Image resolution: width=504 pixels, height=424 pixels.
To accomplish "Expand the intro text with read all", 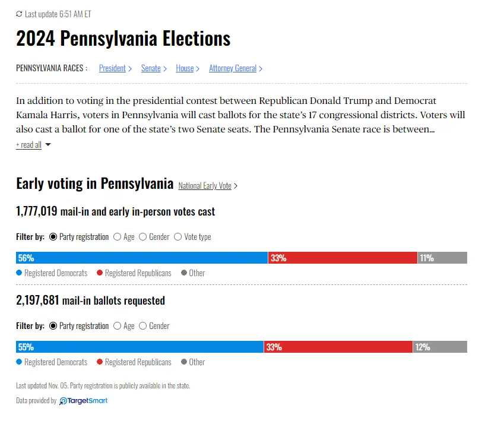I will coord(28,145).
